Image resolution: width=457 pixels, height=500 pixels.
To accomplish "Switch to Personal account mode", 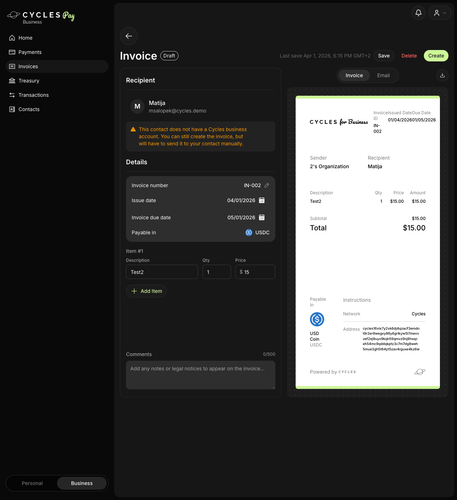I will 32,483.
